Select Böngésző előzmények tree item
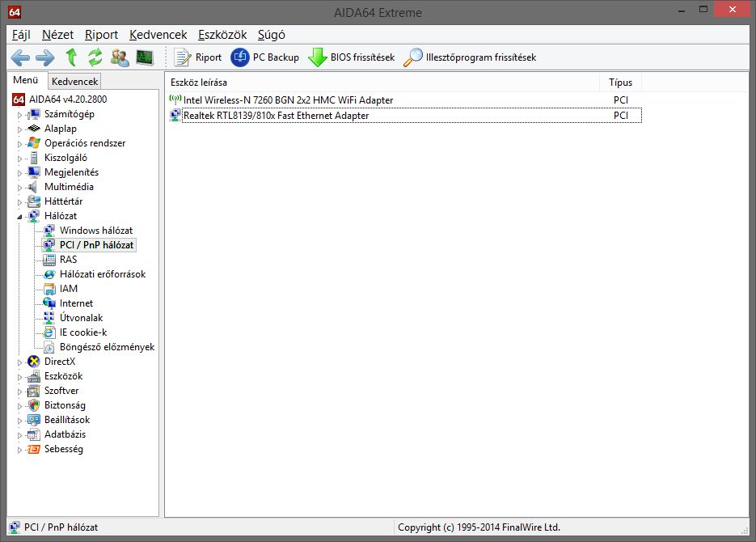The image size is (756, 542). click(x=107, y=347)
